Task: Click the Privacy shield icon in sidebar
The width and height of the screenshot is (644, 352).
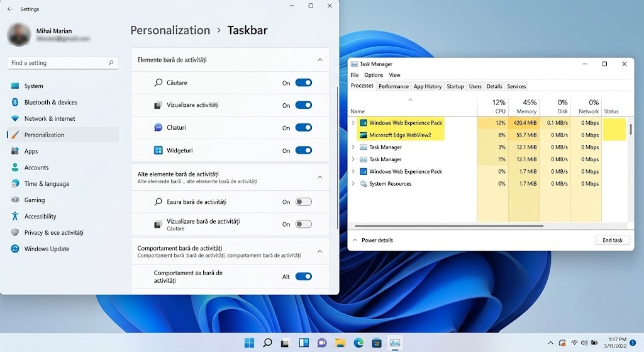Action: pos(15,232)
